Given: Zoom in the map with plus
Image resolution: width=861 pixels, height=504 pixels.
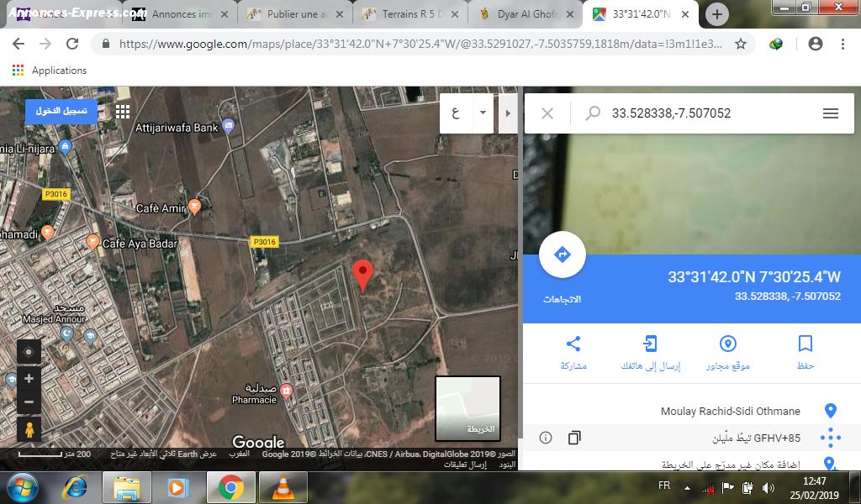Looking at the screenshot, I should click(29, 379).
